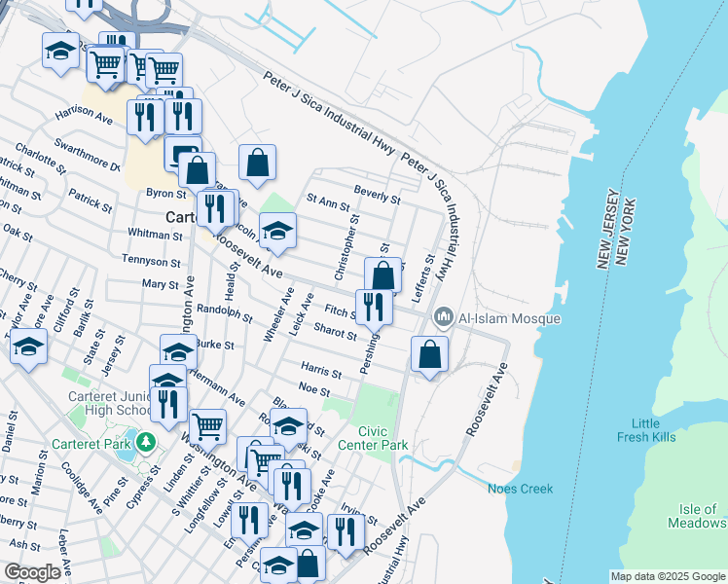Viewport: 728px width, 584px height.
Task: Click the restaurant pin near Irving St
Action: (x=346, y=531)
